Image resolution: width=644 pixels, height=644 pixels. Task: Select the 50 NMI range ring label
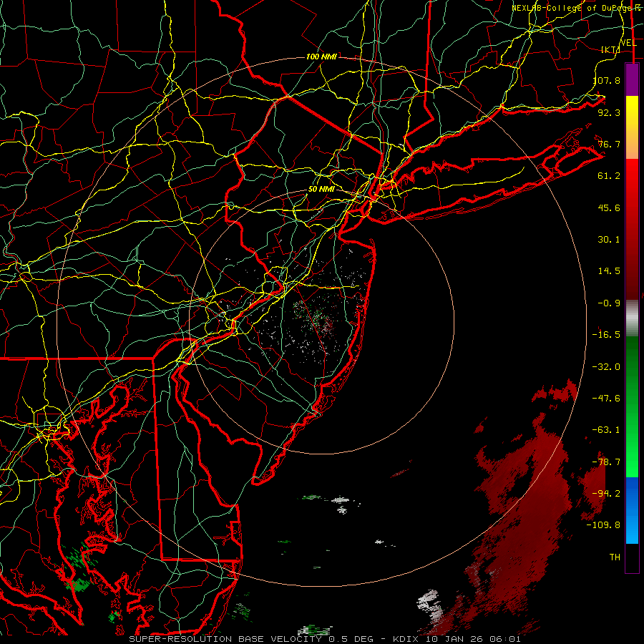coord(321,190)
